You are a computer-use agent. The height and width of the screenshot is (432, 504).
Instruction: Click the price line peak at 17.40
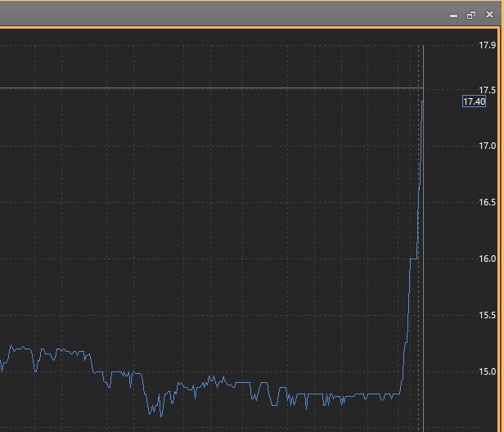422,101
